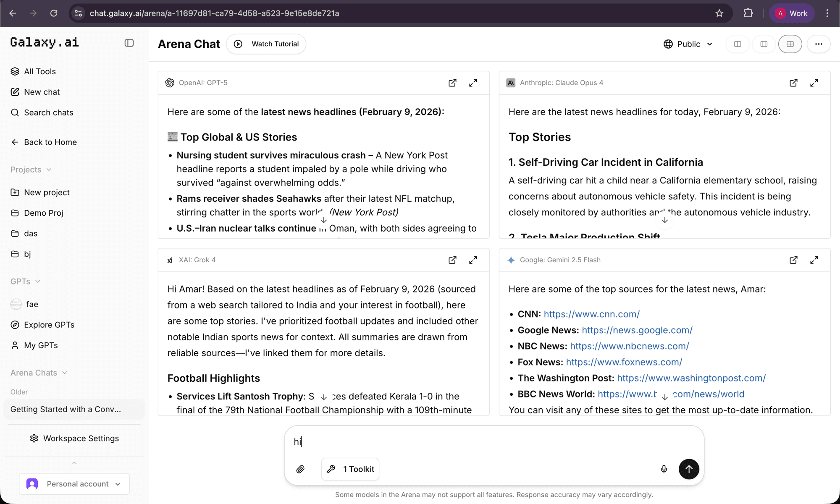Screen dimensions: 840x504
Task: Open the Personal account dropdown
Action: click(74, 484)
